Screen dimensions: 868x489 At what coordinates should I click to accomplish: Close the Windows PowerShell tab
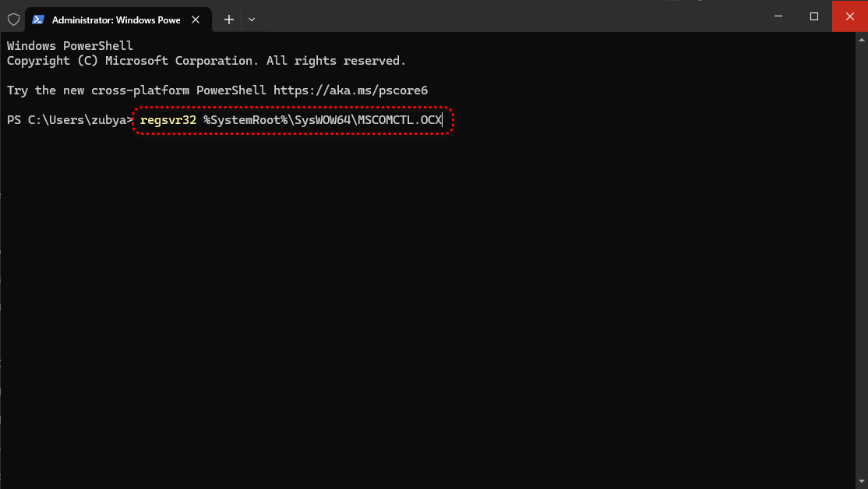196,19
